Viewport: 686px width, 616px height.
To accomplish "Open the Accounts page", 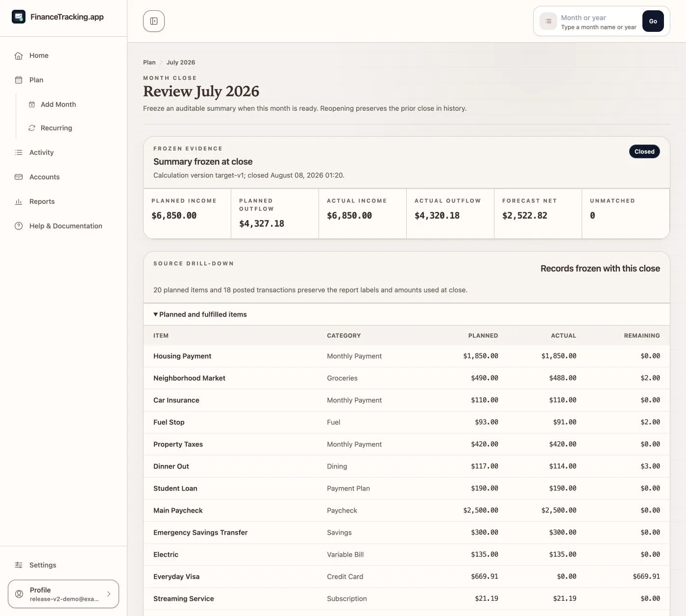I will [x=63, y=177].
